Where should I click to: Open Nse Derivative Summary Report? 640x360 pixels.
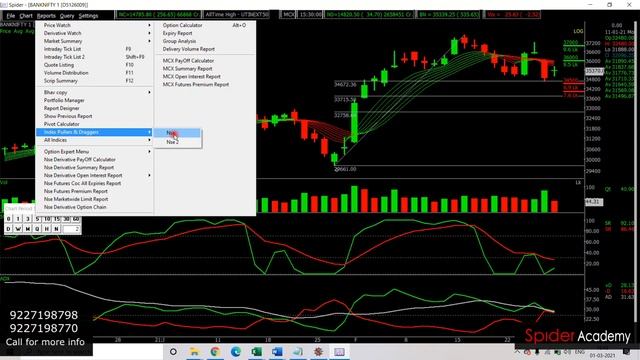tap(94, 167)
